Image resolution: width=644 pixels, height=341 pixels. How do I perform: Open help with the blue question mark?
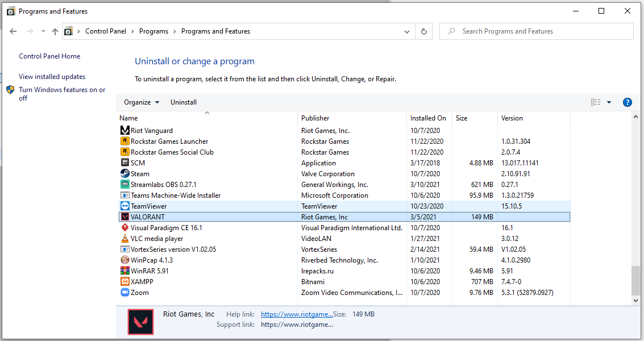point(628,102)
